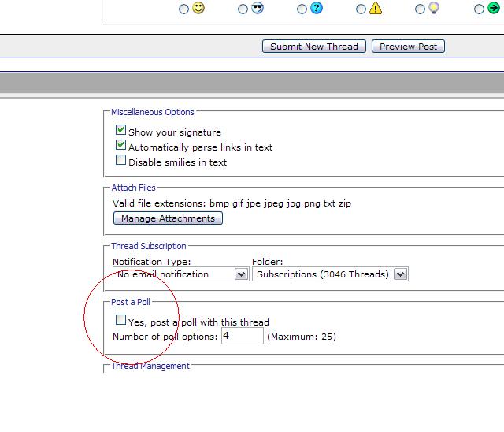Click the Folder: label

point(268,262)
